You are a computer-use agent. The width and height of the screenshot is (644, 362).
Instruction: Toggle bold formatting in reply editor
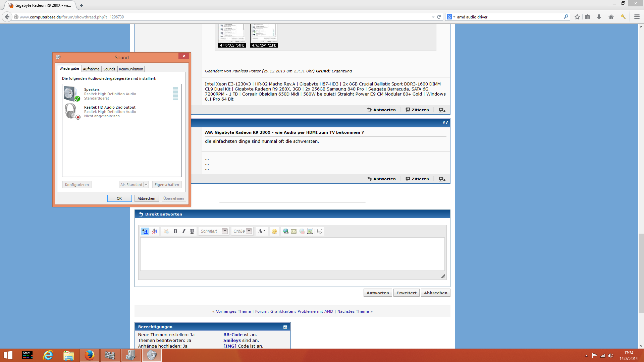(175, 231)
